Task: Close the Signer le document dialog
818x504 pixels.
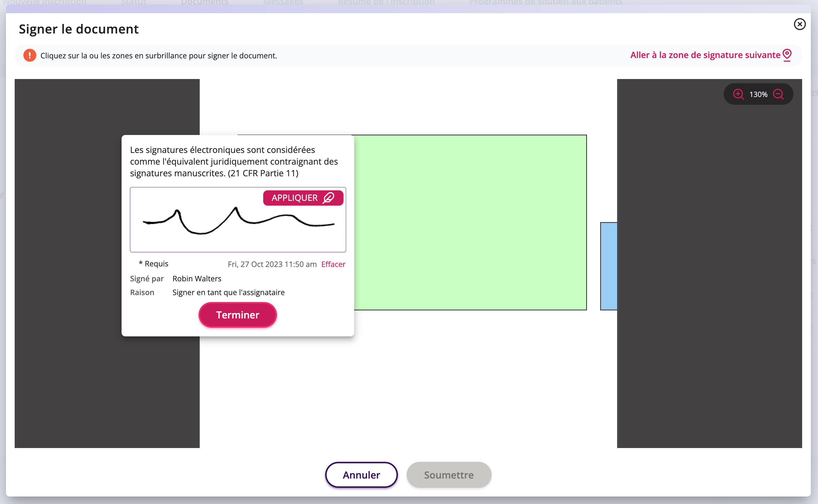Action: tap(799, 24)
